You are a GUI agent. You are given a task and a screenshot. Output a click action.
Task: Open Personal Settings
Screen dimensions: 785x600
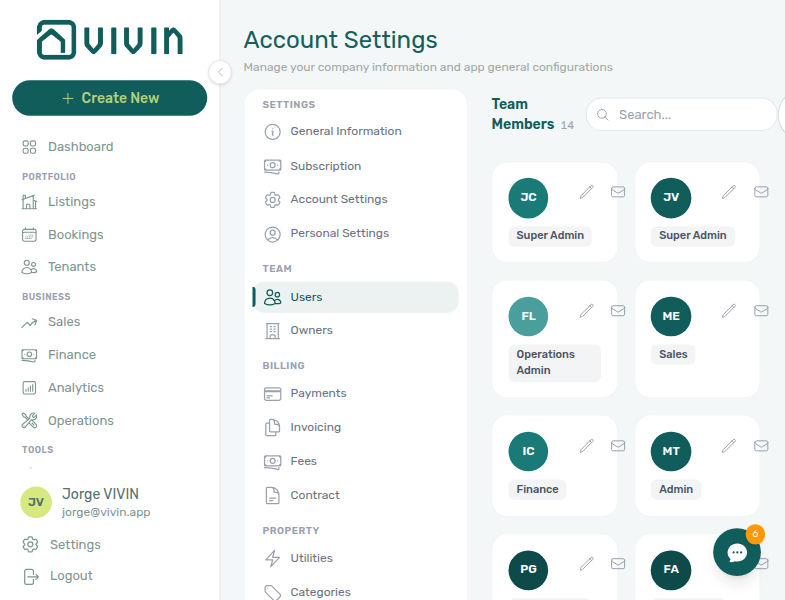point(326,233)
